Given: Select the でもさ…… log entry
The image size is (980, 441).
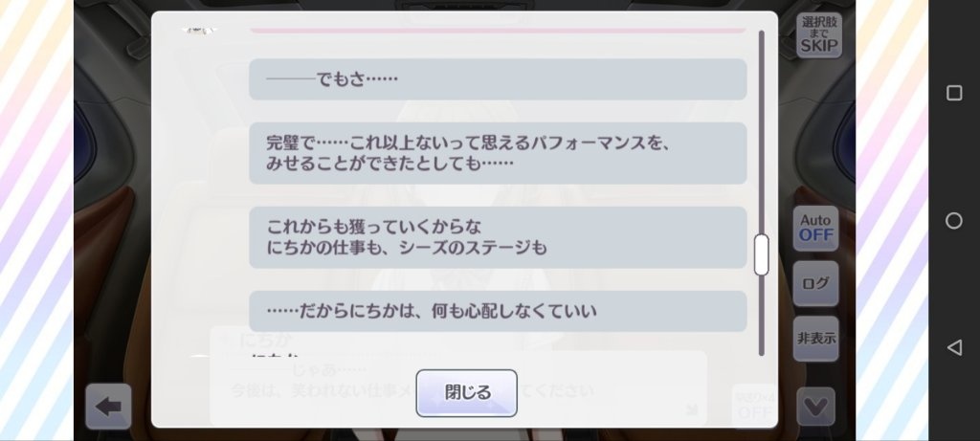Looking at the screenshot, I should pos(498,79).
